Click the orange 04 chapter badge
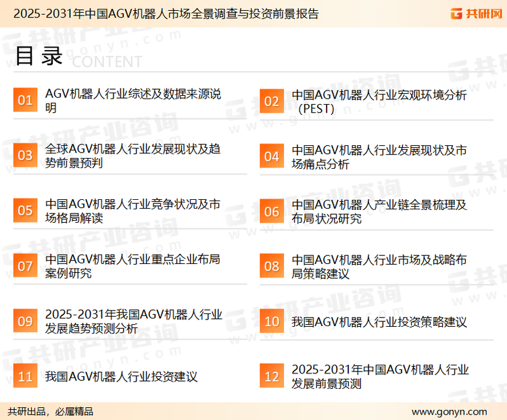This screenshot has height=420, width=507. click(x=272, y=156)
